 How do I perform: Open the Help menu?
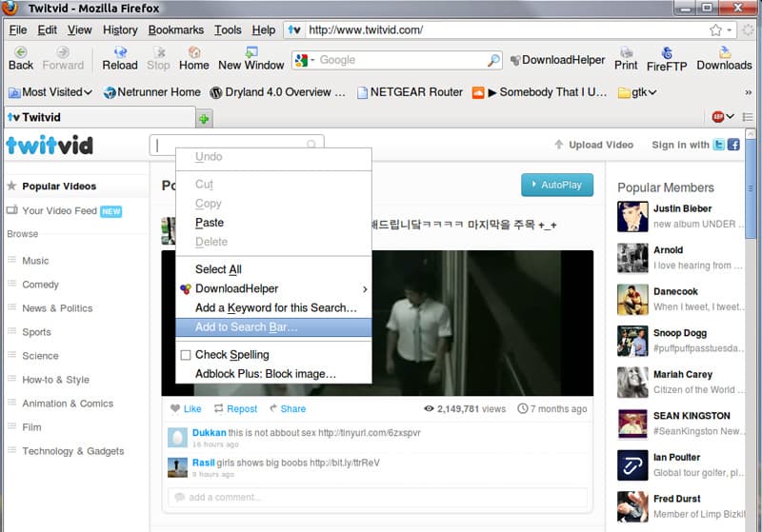(264, 30)
